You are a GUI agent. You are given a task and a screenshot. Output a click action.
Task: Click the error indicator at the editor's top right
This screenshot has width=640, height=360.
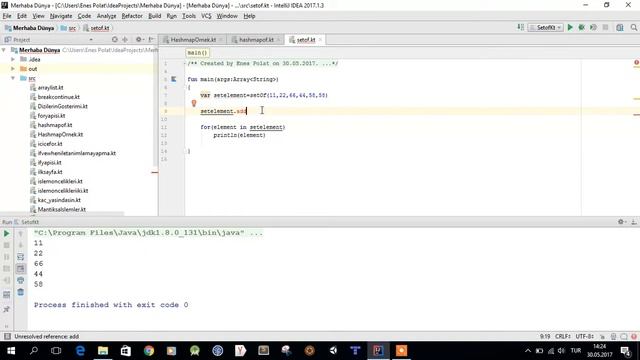point(636,63)
